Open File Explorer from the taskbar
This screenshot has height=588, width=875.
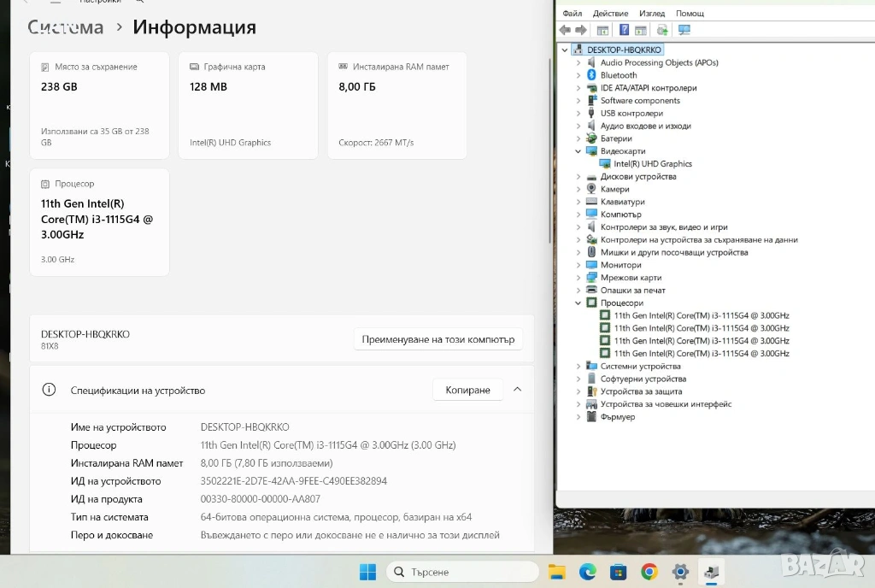(x=556, y=572)
